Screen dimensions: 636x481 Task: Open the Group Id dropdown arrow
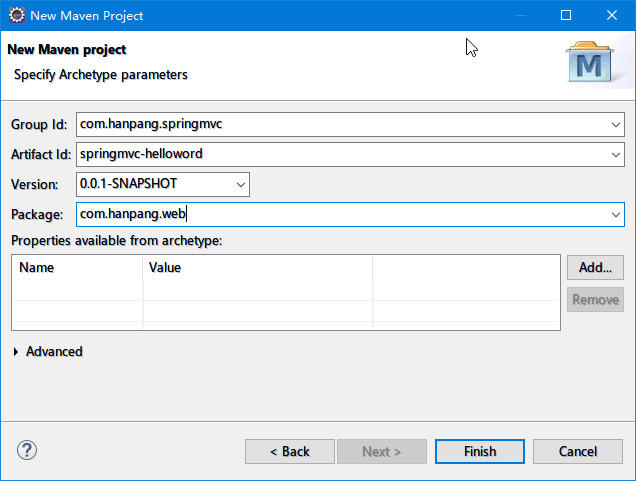pos(615,125)
